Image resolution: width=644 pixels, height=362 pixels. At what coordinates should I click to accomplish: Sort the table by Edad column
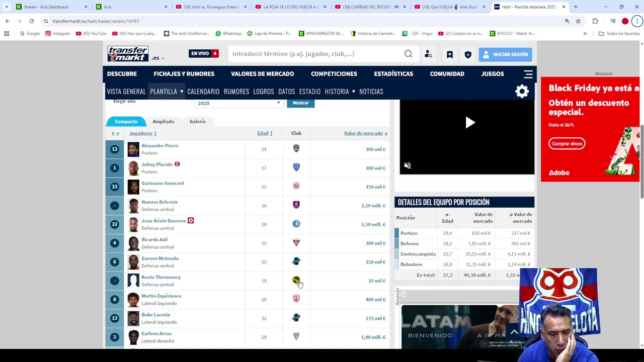(x=265, y=133)
